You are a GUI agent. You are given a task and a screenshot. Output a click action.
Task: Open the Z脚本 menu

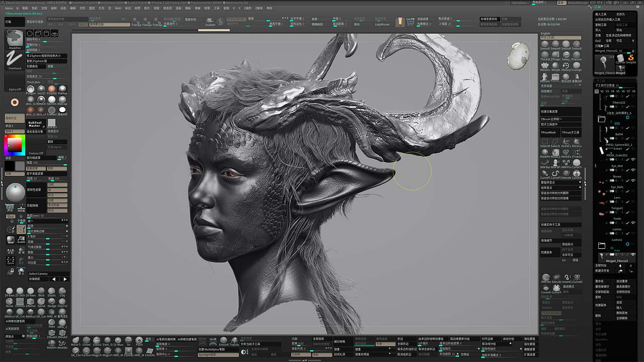tap(259, 8)
